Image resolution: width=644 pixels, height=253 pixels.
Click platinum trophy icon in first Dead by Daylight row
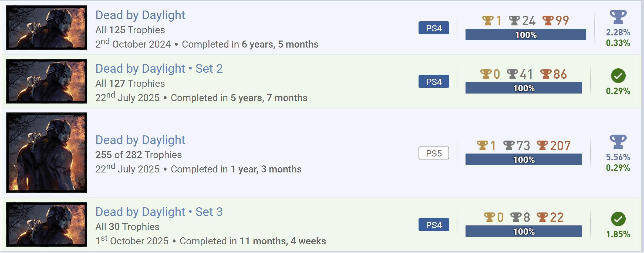[x=618, y=17]
